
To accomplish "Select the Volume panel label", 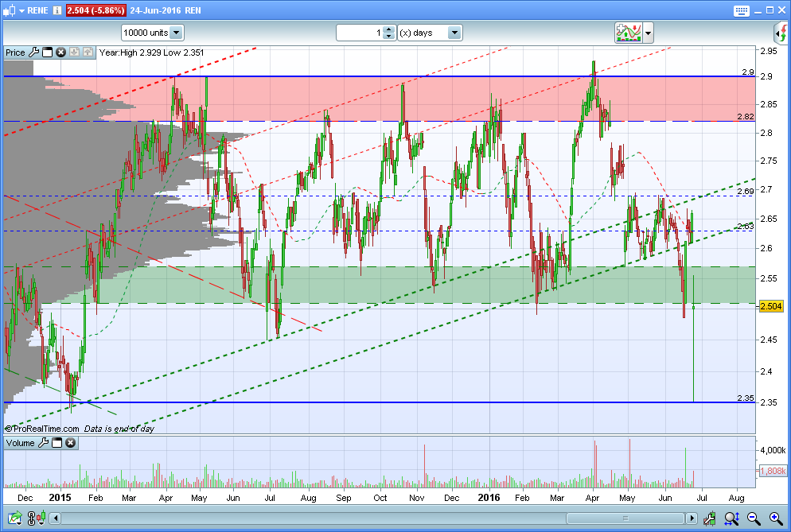I will point(20,443).
